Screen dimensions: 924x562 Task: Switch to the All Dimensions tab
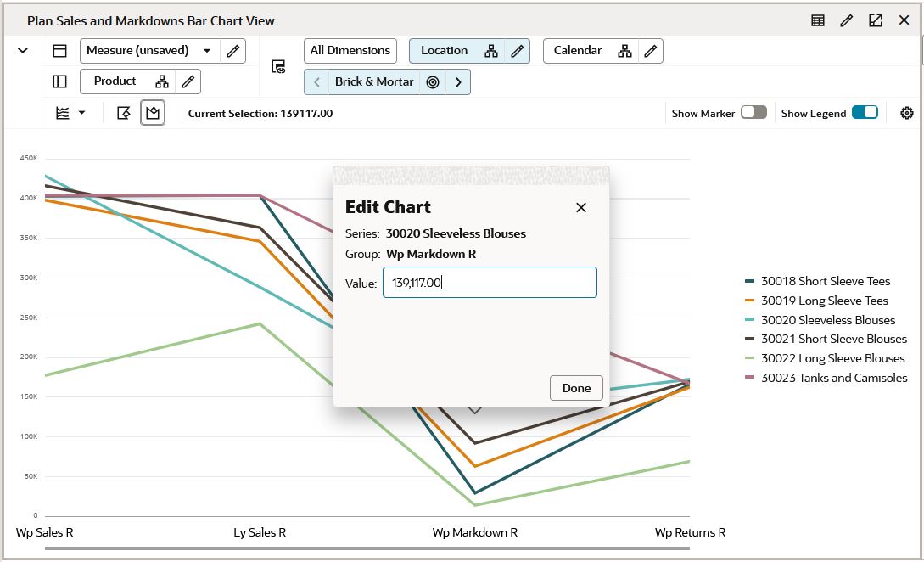(350, 50)
